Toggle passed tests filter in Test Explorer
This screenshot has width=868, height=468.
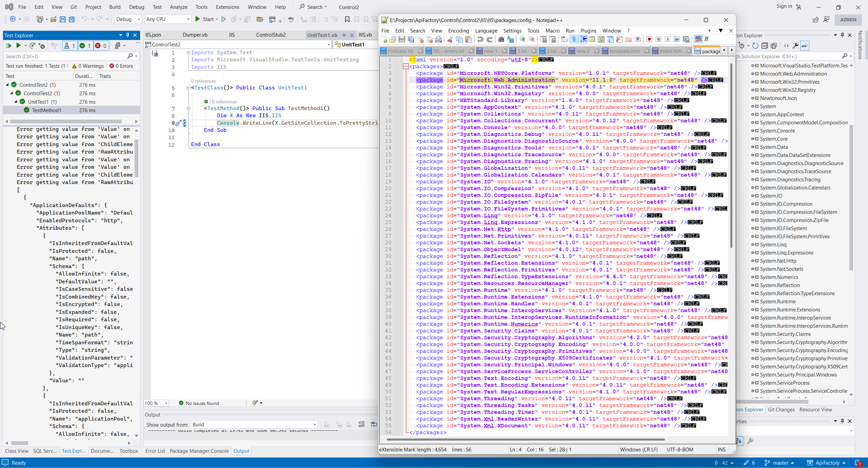tap(85, 45)
